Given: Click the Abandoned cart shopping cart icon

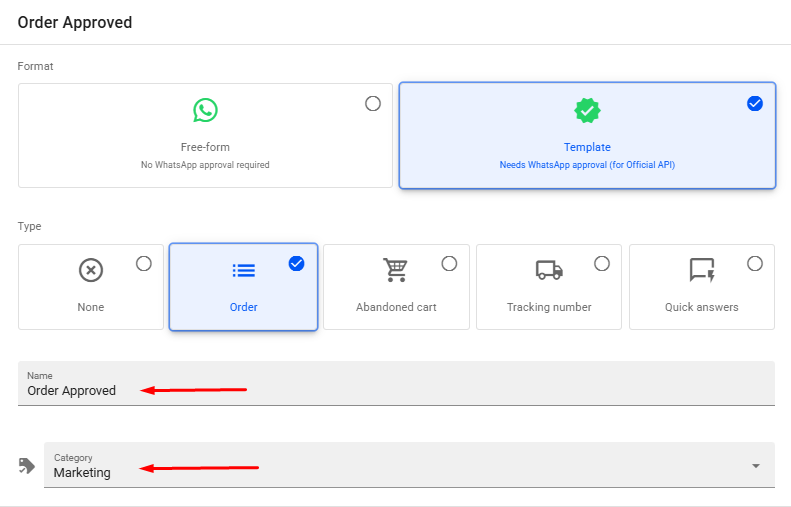Looking at the screenshot, I should [x=396, y=270].
